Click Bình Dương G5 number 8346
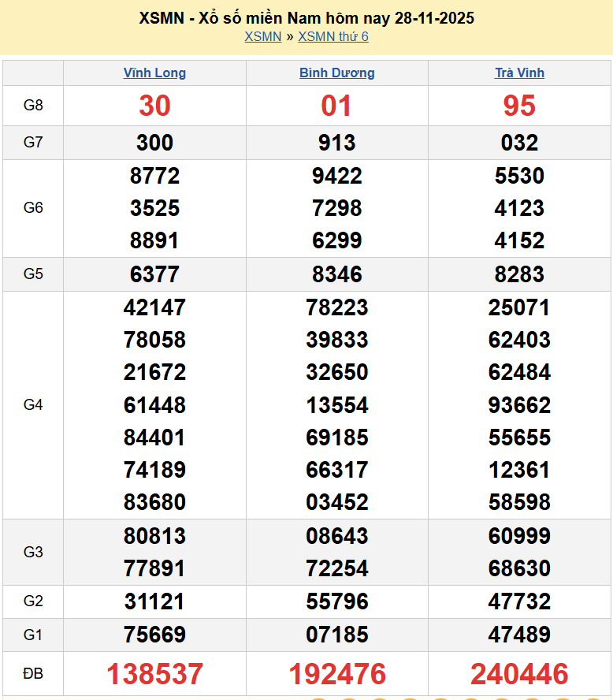613x700 pixels. click(336, 274)
